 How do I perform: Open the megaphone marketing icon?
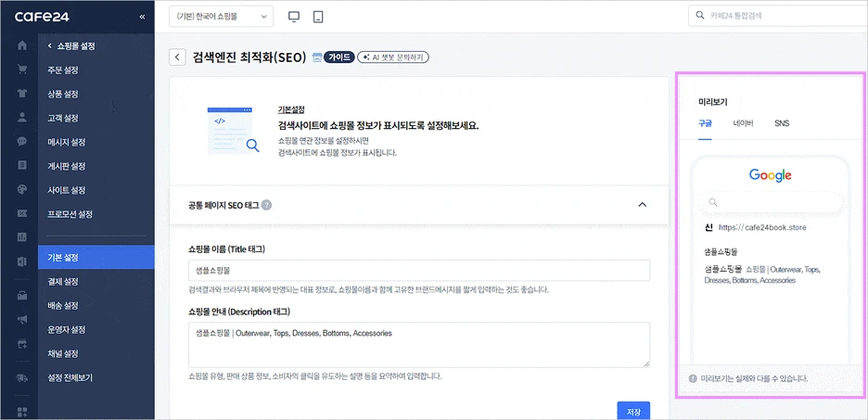22,320
